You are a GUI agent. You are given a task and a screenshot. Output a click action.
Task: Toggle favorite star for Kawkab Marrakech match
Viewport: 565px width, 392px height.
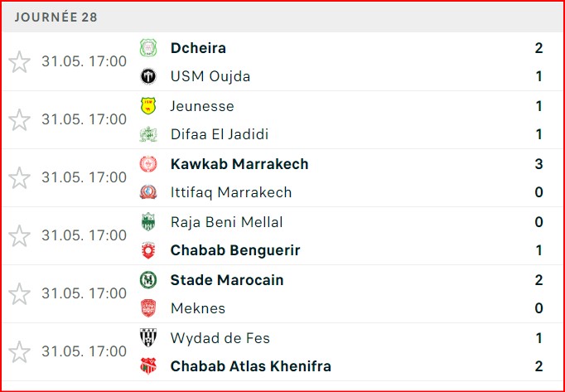tap(19, 178)
